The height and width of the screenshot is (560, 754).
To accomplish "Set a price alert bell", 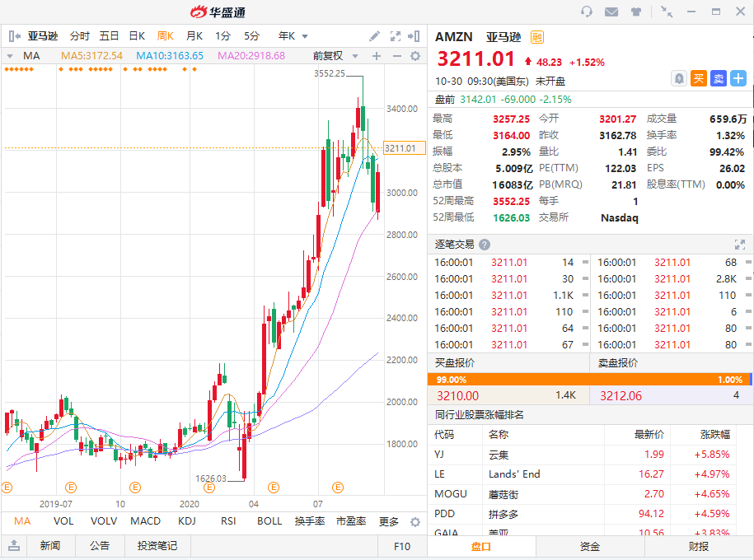I will click(x=679, y=78).
